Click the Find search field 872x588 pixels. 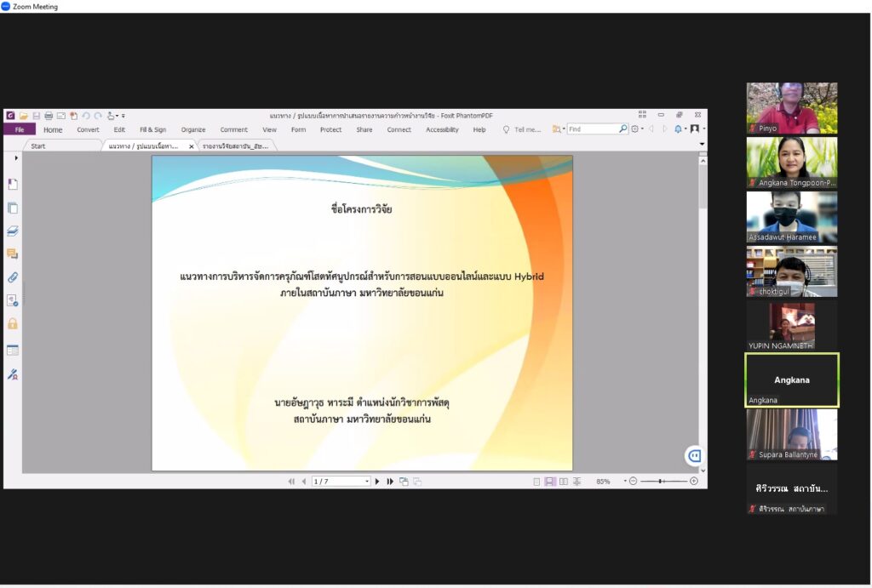coord(592,129)
